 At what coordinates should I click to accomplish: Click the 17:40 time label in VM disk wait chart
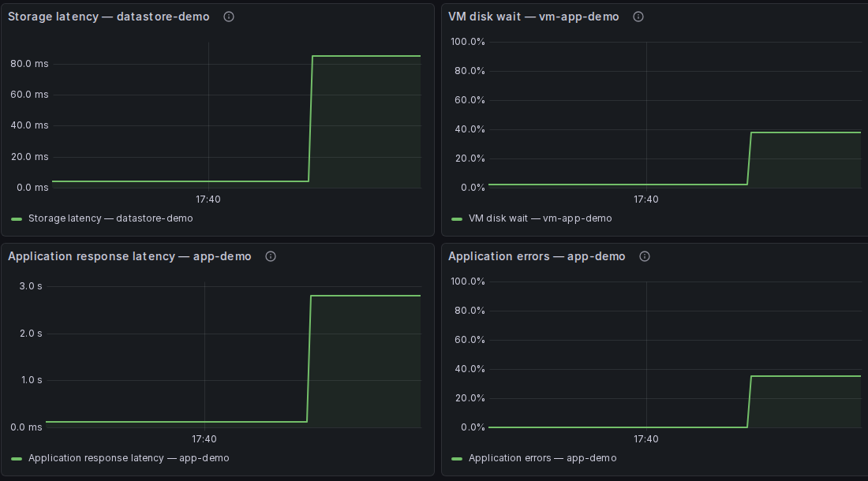[646, 199]
